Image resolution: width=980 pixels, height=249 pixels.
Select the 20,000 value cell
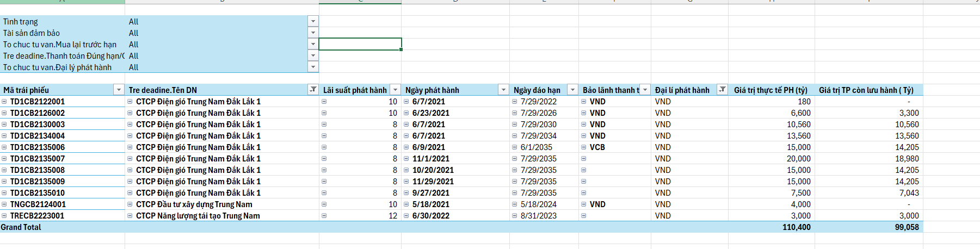point(771,159)
